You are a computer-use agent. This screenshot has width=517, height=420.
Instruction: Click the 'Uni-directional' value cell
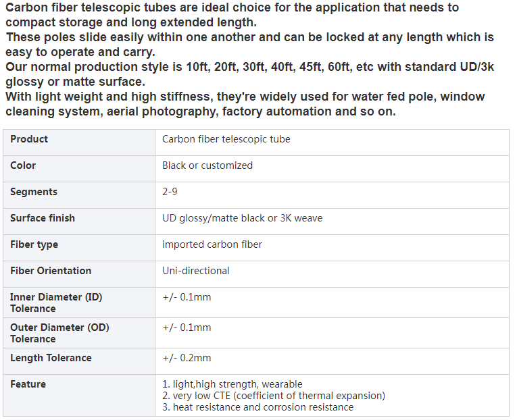[332, 274]
